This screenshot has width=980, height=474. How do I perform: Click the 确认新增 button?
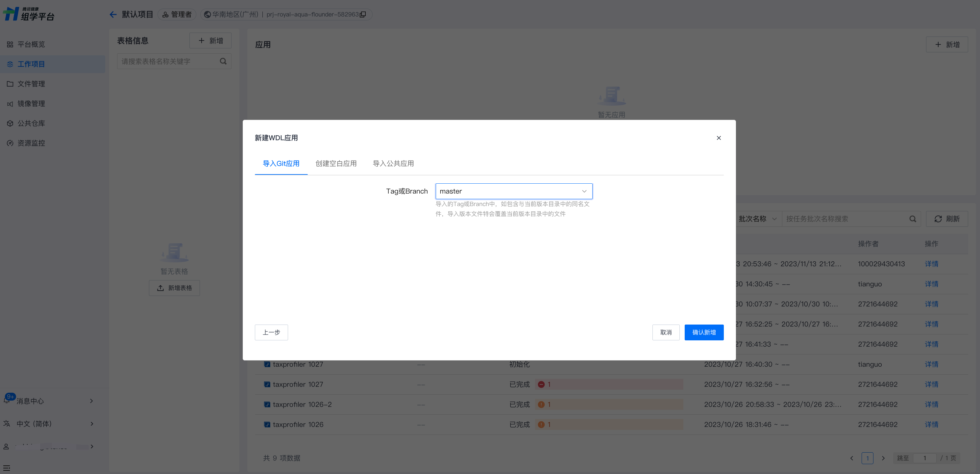704,332
